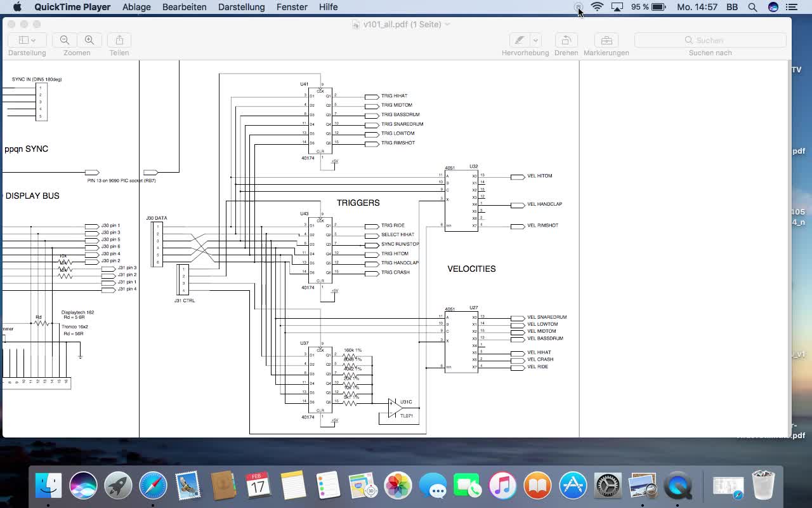This screenshot has width=812, height=508.
Task: Click the BB user menu
Action: coord(732,7)
